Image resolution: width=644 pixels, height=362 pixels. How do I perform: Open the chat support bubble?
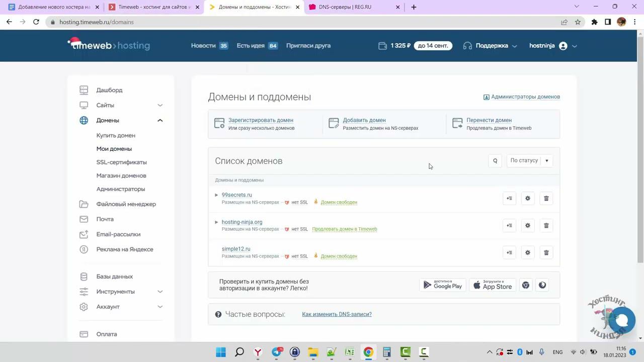pyautogui.click(x=622, y=320)
